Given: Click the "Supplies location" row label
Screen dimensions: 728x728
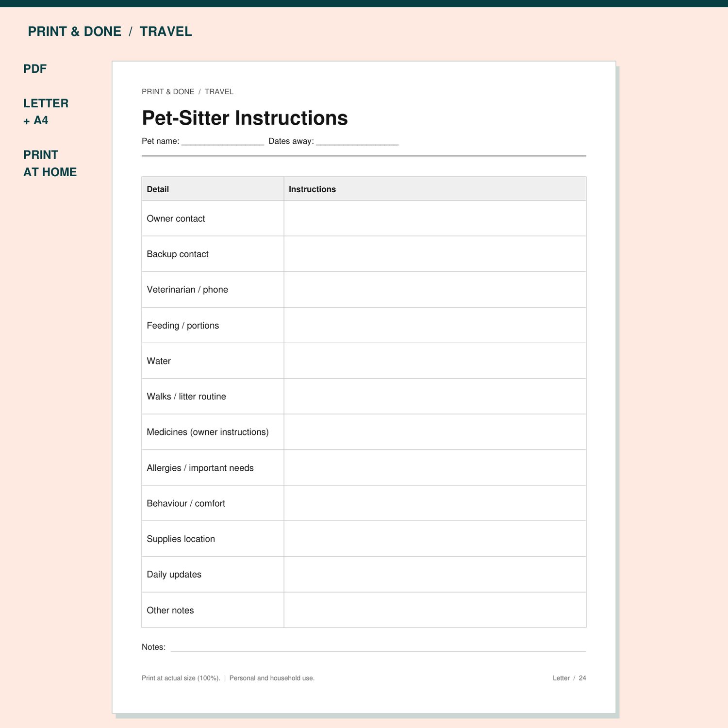Looking at the screenshot, I should (181, 539).
